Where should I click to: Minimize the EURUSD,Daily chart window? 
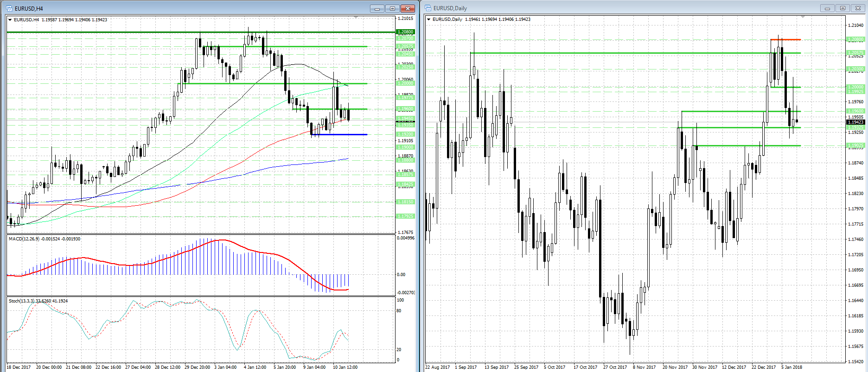(827, 8)
